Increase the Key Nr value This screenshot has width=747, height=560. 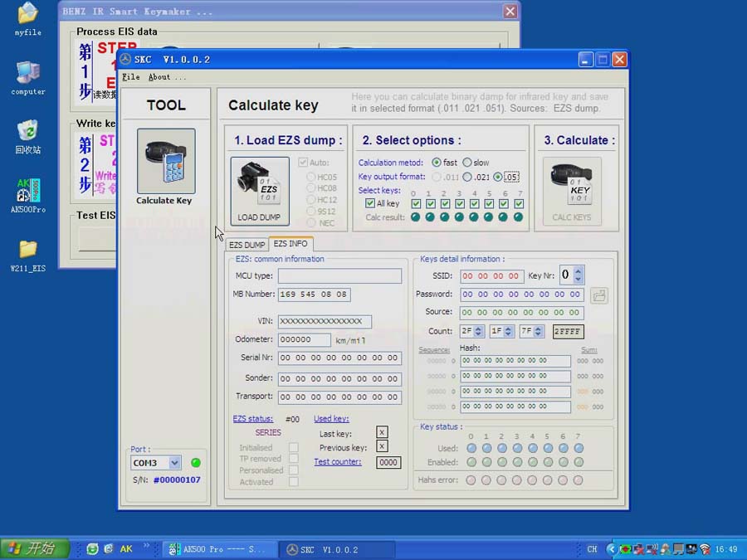click(x=578, y=270)
